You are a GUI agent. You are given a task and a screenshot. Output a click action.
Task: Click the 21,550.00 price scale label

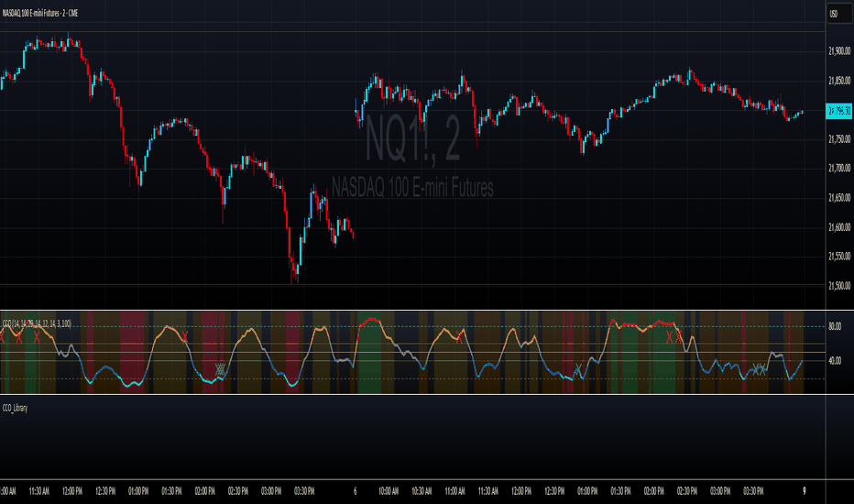tap(839, 256)
